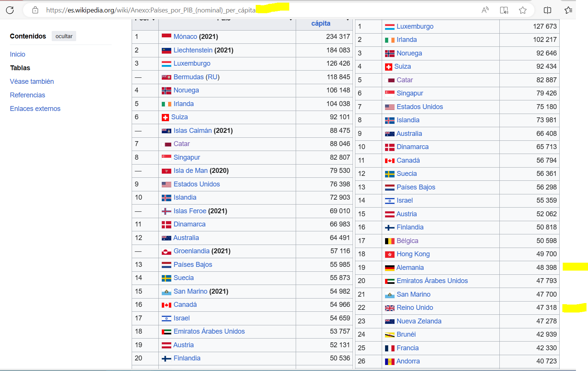Open Islas Feroe link
Image resolution: width=588 pixels, height=371 pixels.
point(190,211)
